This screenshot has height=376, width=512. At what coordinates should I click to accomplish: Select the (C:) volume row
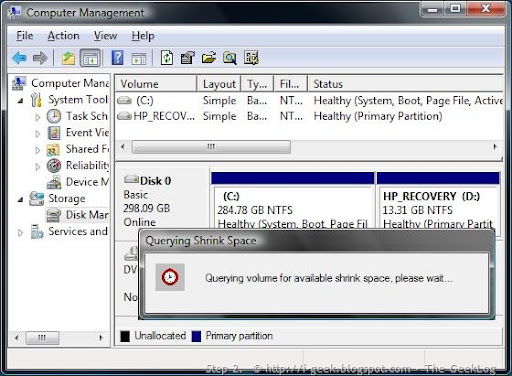pos(309,100)
